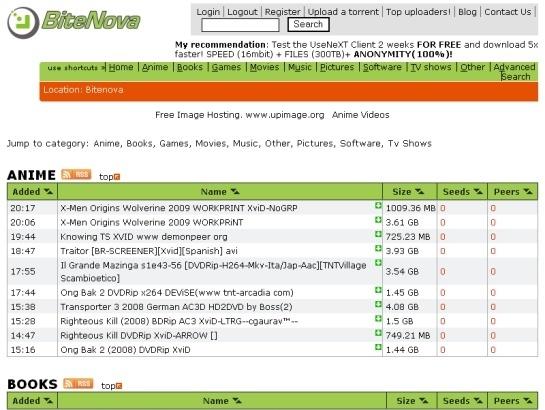Sort BOOKS table by Size column arrow

(x=423, y=401)
